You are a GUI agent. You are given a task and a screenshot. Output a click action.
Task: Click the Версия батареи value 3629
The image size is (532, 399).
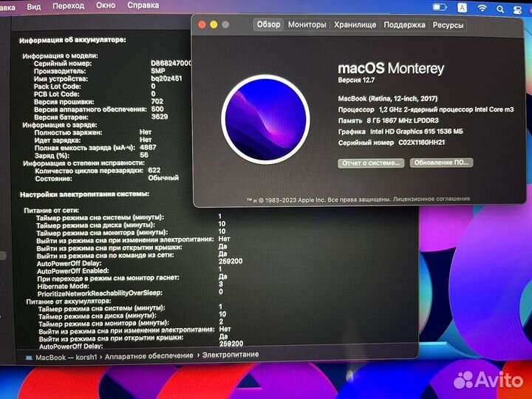click(160, 117)
